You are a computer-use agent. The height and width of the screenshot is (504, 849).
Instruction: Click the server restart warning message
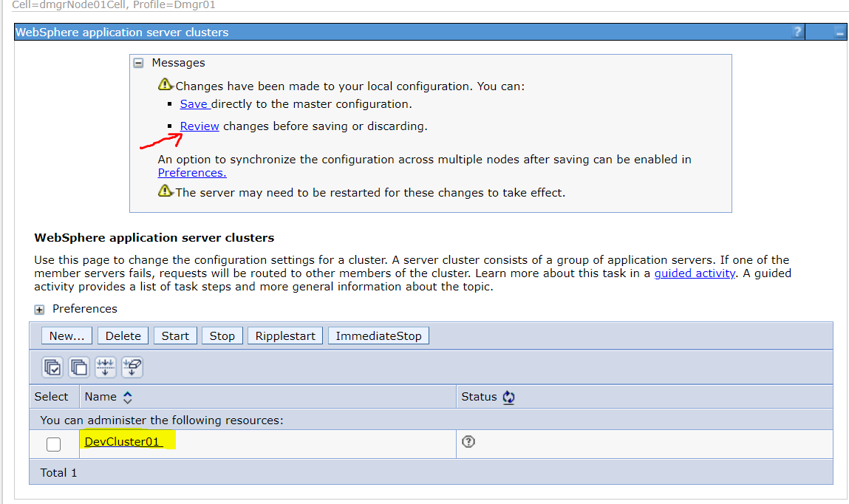click(x=369, y=193)
